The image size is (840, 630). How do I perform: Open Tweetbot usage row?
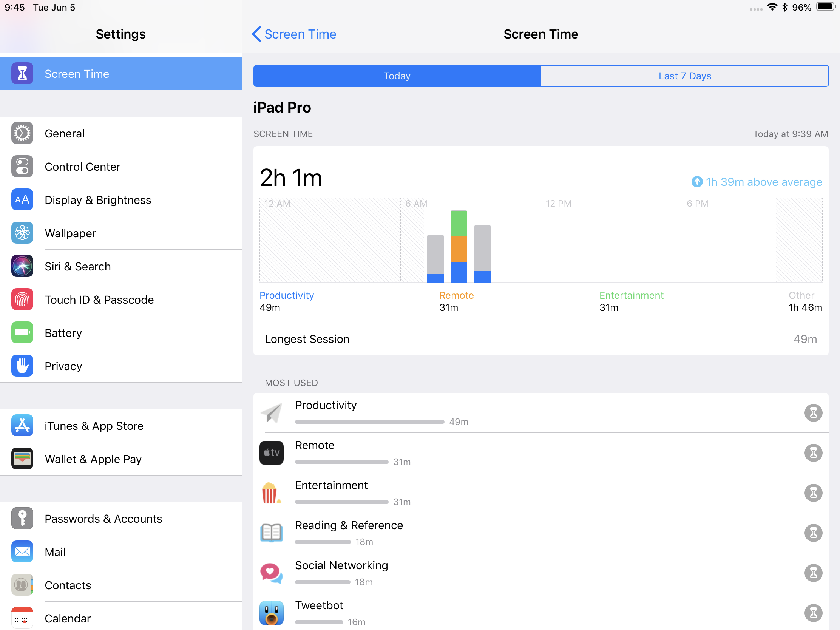541,611
